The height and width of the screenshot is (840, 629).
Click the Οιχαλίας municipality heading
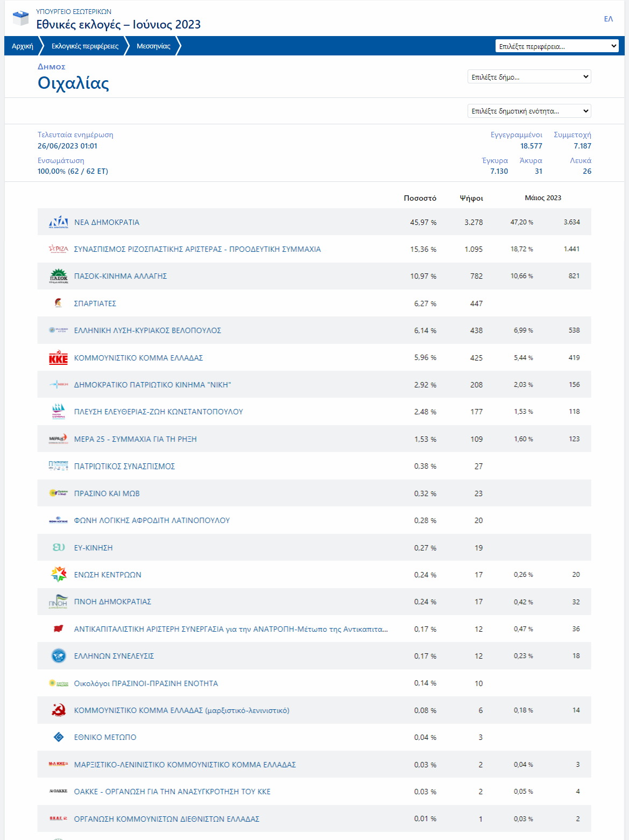(73, 83)
